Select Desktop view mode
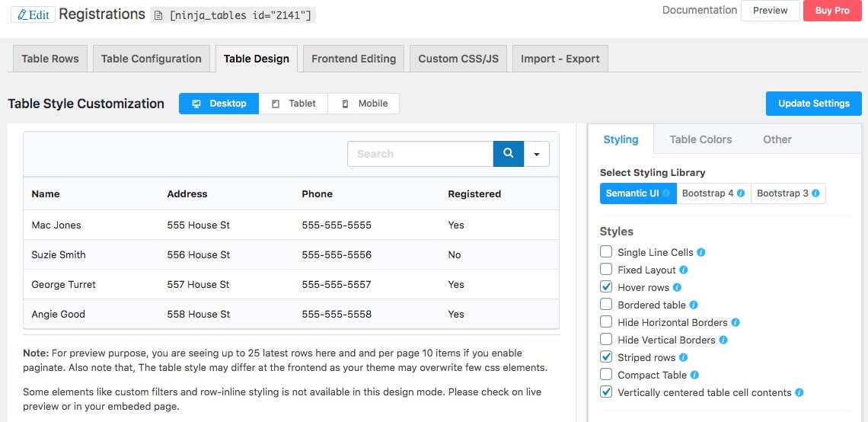868x422 pixels. pyautogui.click(x=219, y=104)
